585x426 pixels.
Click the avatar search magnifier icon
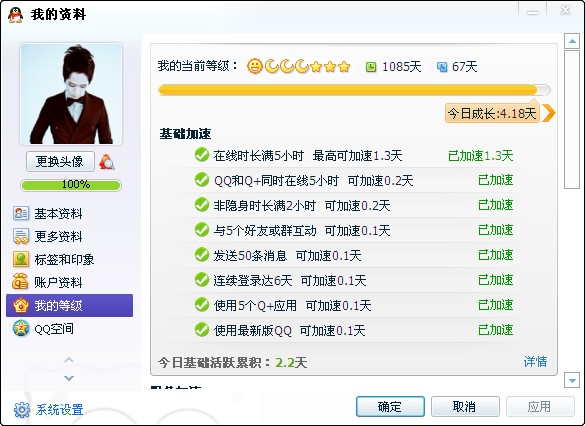click(x=107, y=162)
